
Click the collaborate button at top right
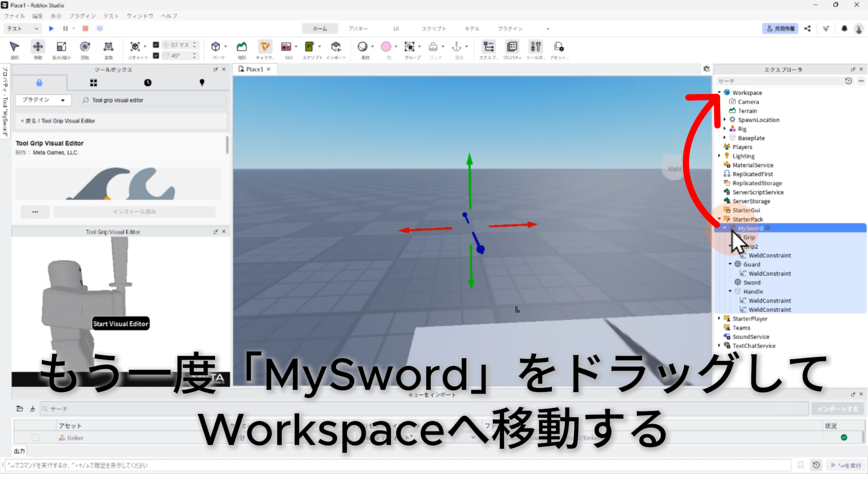tap(780, 28)
